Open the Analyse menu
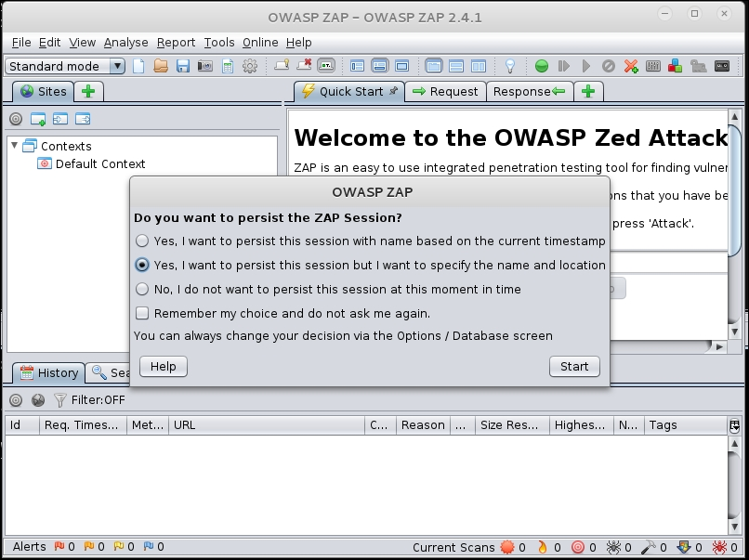749x560 pixels. (x=126, y=43)
